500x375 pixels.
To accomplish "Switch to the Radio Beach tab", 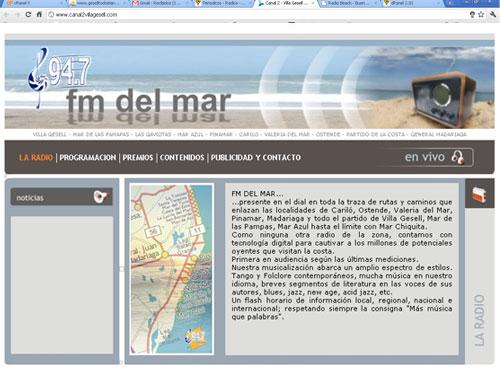I will tap(348, 3).
